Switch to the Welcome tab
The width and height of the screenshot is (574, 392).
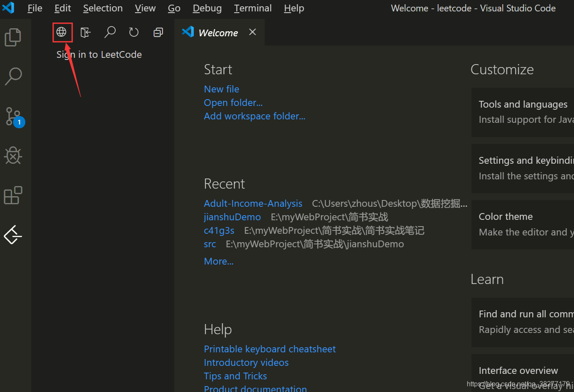(217, 32)
